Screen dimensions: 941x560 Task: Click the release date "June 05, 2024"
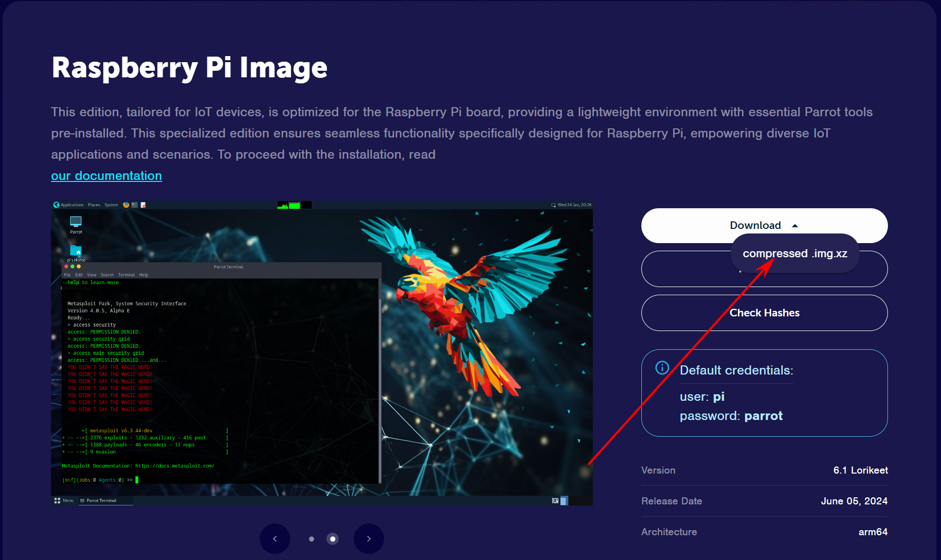[854, 501]
